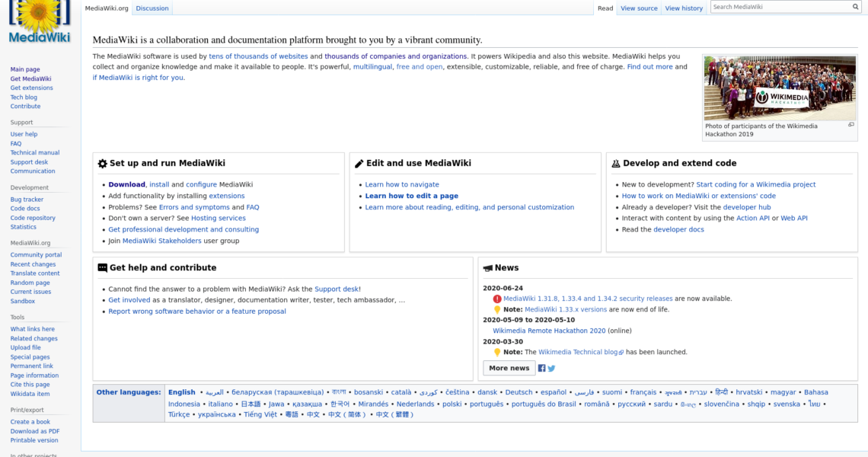Open the Support desk link in help section
The image size is (868, 457).
(336, 289)
